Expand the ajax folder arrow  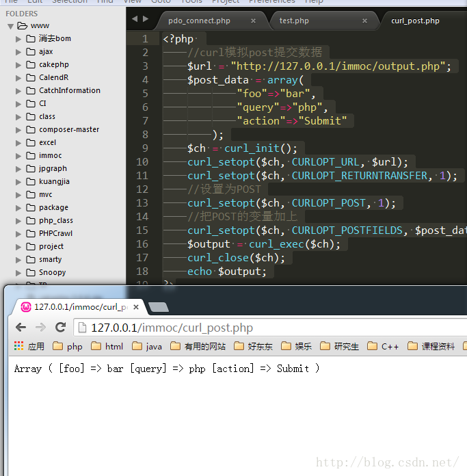(18, 52)
